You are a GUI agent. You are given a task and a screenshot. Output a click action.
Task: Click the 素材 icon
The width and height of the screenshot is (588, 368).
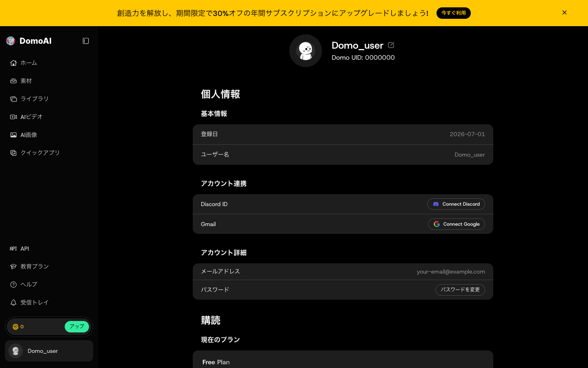coord(13,81)
